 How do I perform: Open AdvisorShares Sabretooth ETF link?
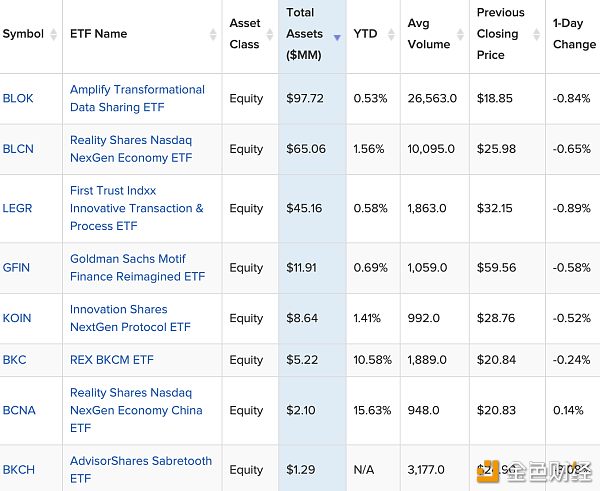click(x=140, y=469)
